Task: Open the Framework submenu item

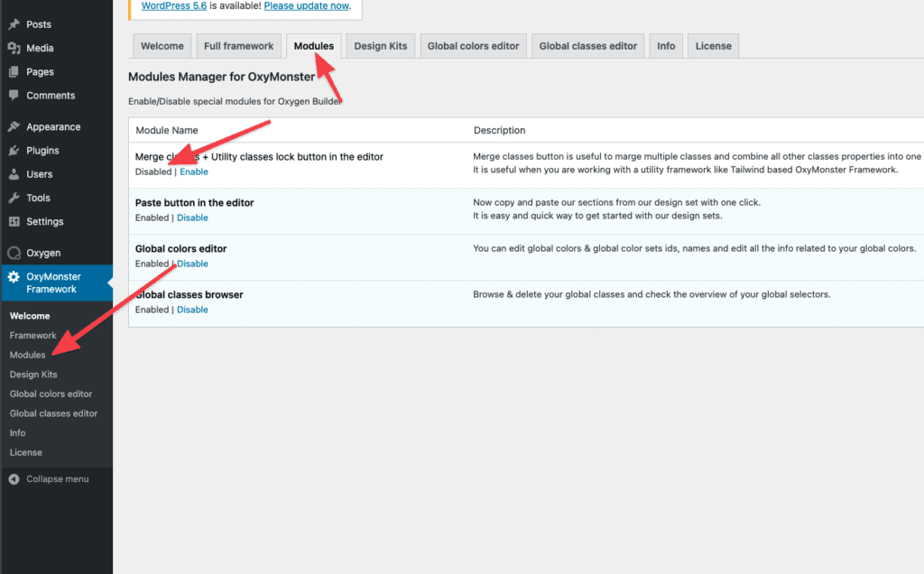Action: click(33, 336)
